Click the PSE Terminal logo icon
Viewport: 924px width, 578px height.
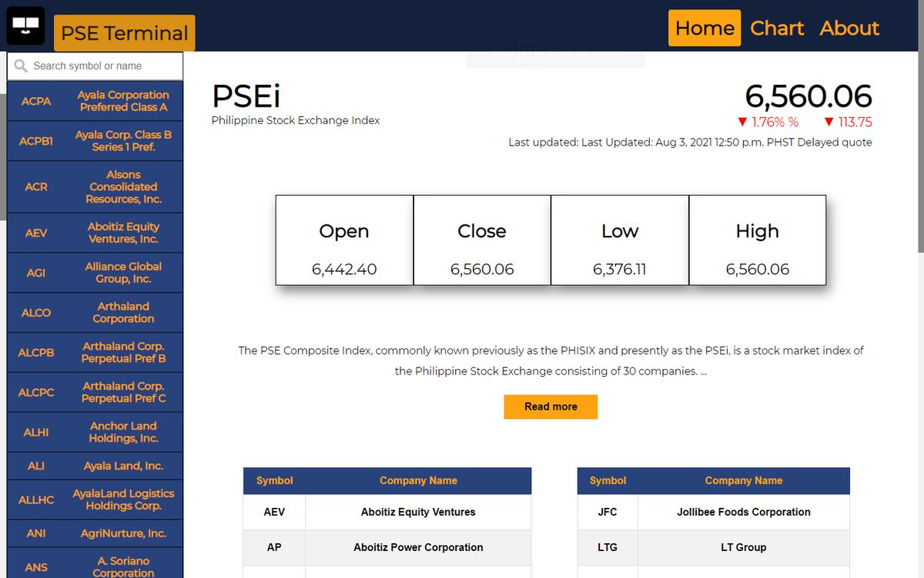pos(25,25)
